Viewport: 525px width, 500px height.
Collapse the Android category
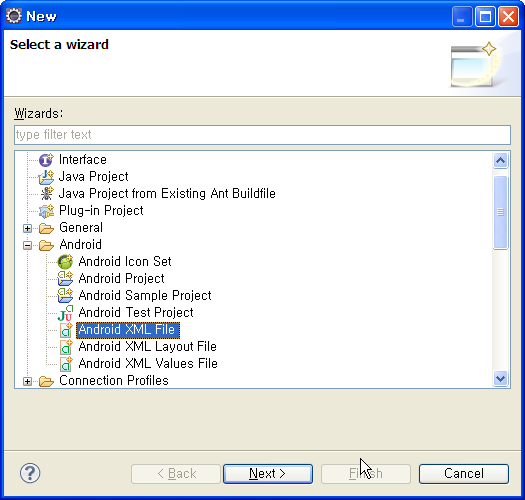tap(27, 245)
